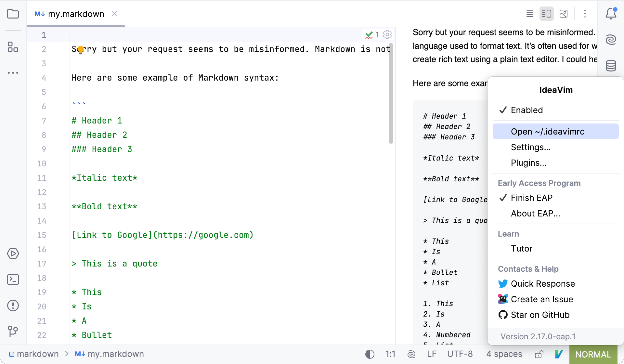Click the notification bell icon
The height and width of the screenshot is (364, 624).
611,13
